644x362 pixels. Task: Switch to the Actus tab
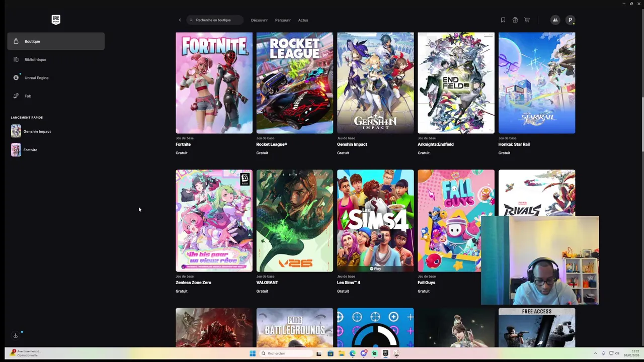[303, 20]
